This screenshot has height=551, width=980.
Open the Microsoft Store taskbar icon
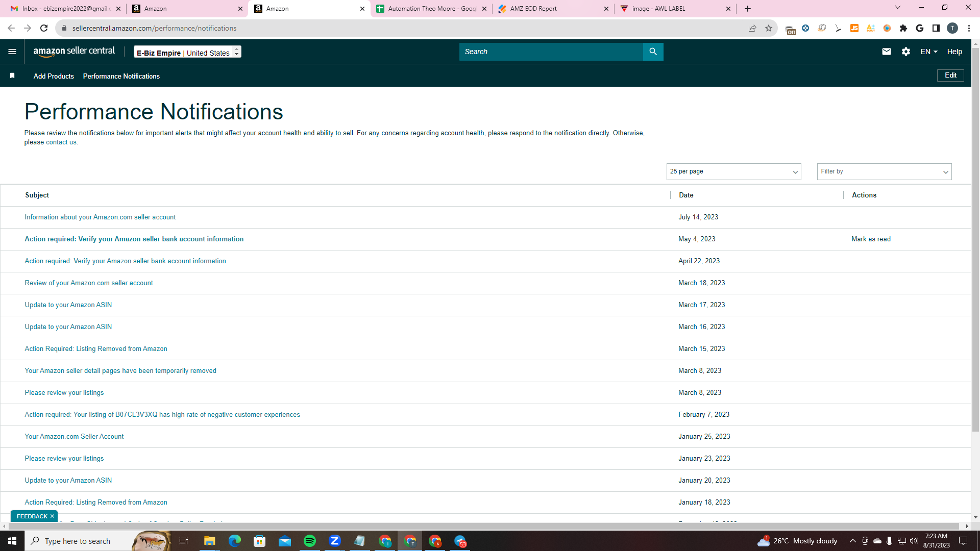(260, 541)
